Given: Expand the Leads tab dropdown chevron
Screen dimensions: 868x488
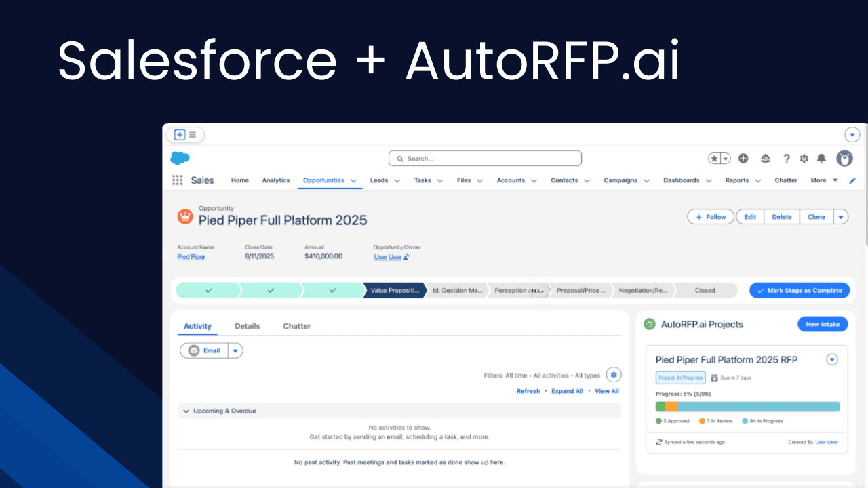Looking at the screenshot, I should tap(397, 181).
